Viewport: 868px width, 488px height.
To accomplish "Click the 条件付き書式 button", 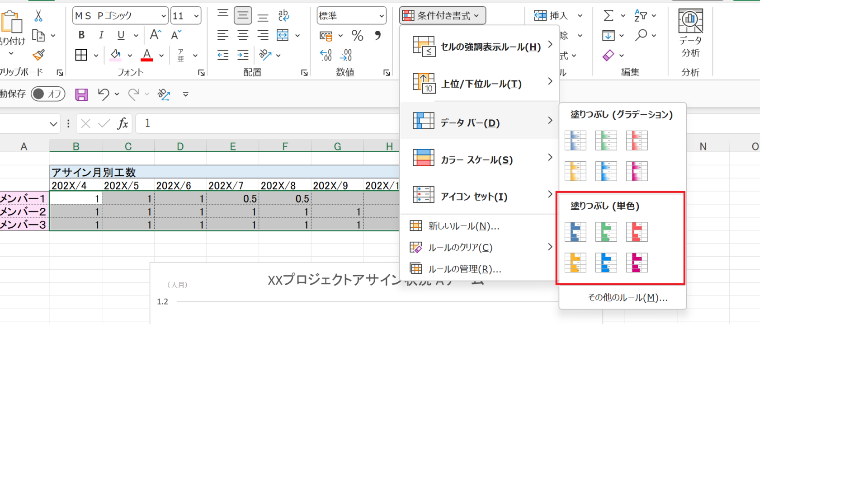I will [442, 16].
